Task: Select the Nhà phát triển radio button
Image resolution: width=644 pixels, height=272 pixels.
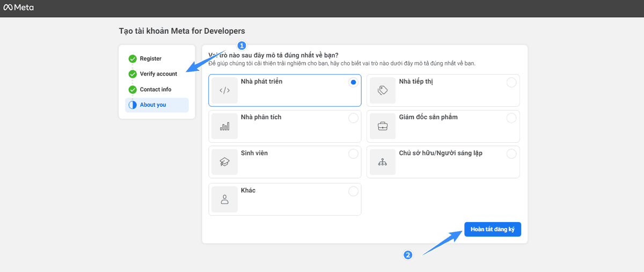Action: pyautogui.click(x=353, y=82)
